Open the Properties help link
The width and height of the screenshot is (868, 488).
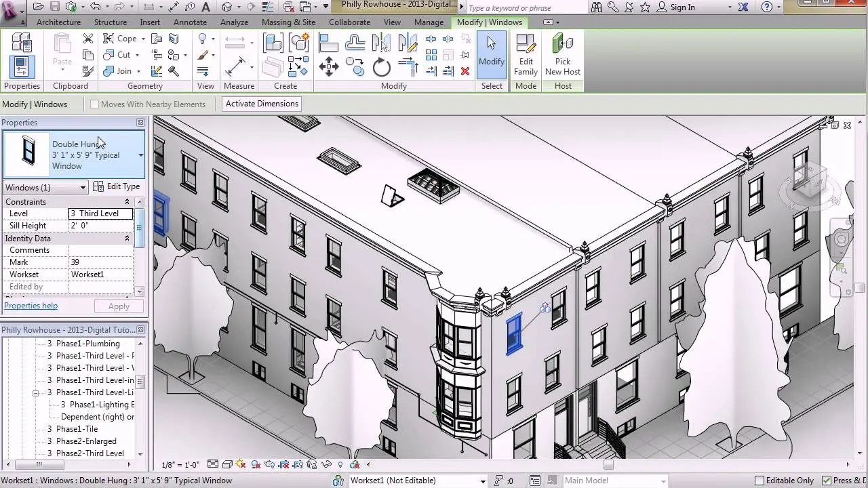pos(31,306)
